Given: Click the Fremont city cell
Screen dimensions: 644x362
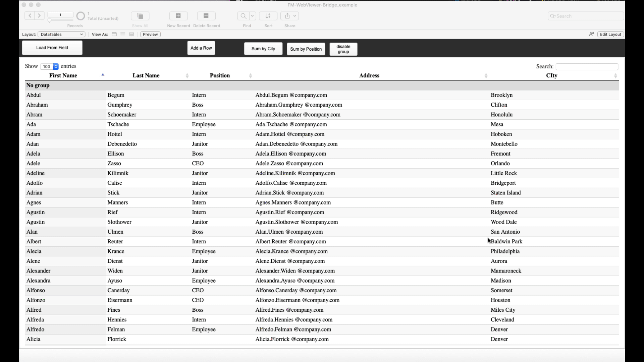Looking at the screenshot, I should (554, 154).
